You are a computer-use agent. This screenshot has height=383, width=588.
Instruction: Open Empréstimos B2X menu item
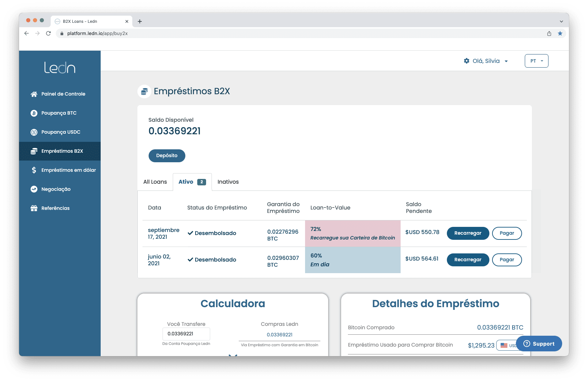[60, 151]
